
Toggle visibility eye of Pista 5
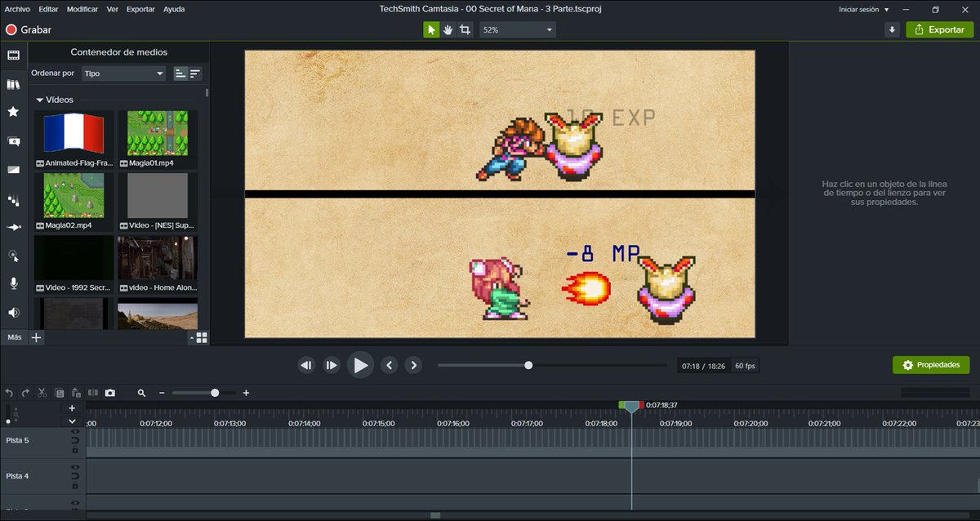[75, 431]
